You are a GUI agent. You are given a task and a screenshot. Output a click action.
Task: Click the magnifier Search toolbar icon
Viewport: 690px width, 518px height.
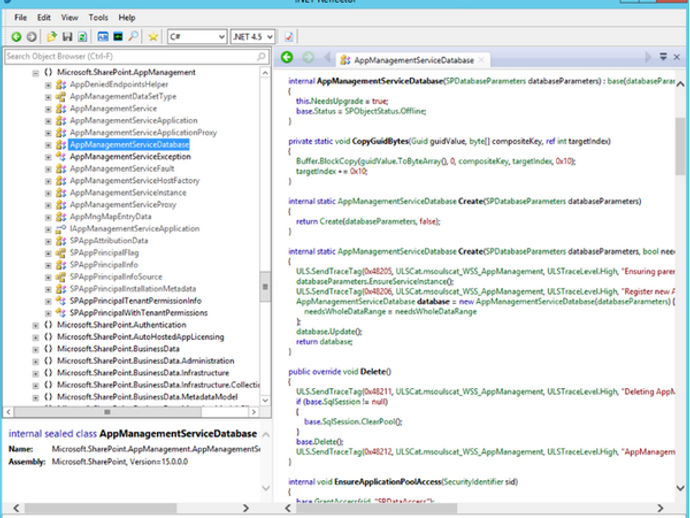pyautogui.click(x=133, y=37)
